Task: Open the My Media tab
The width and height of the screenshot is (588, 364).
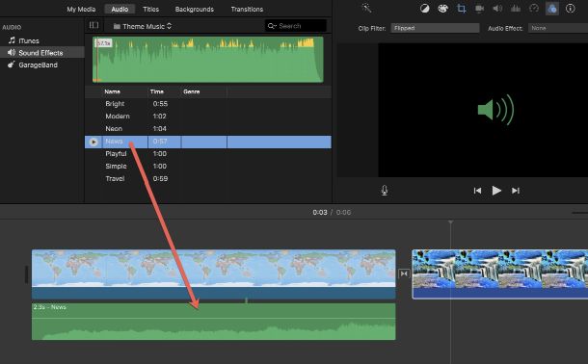Action: click(81, 9)
